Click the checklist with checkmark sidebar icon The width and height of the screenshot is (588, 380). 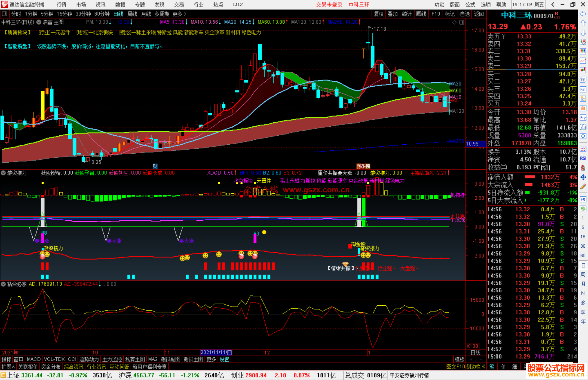(583, 42)
